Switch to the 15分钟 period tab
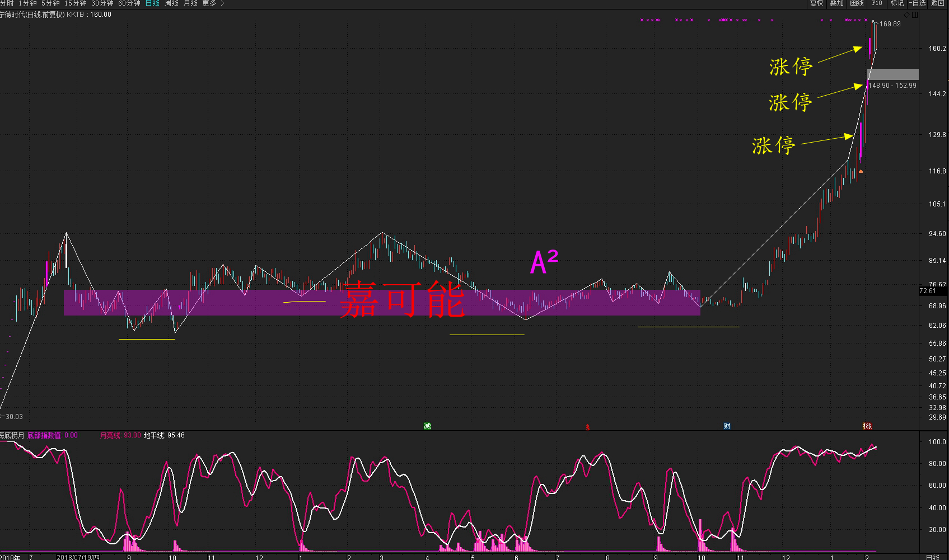Viewport: 949px width, 560px height. pos(76,3)
